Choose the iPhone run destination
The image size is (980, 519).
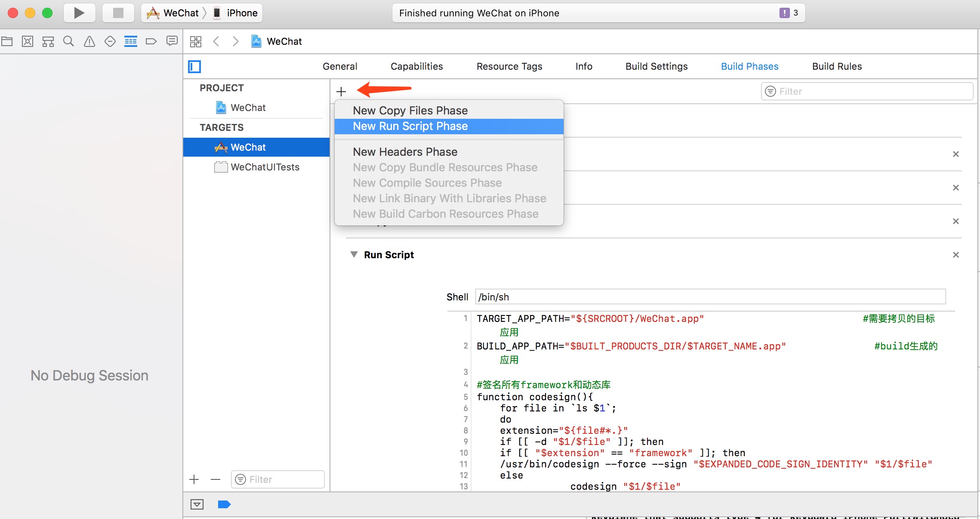(x=236, y=13)
